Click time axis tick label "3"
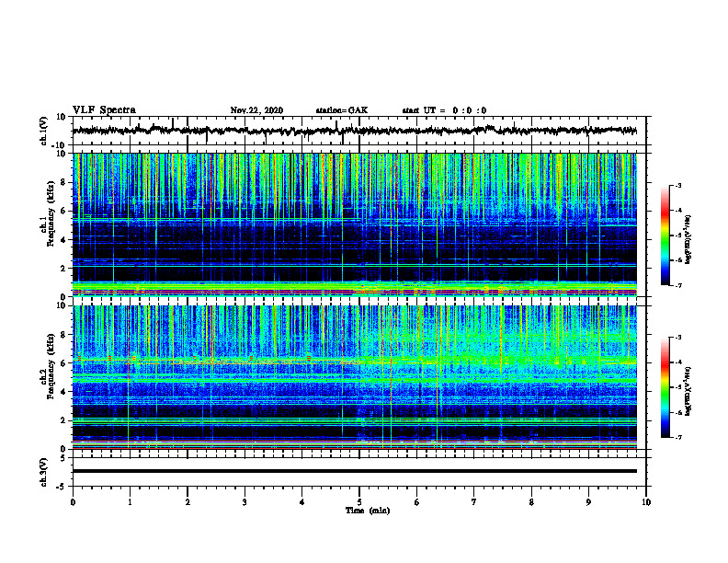Image resolution: width=728 pixels, height=563 pixels. point(245,502)
